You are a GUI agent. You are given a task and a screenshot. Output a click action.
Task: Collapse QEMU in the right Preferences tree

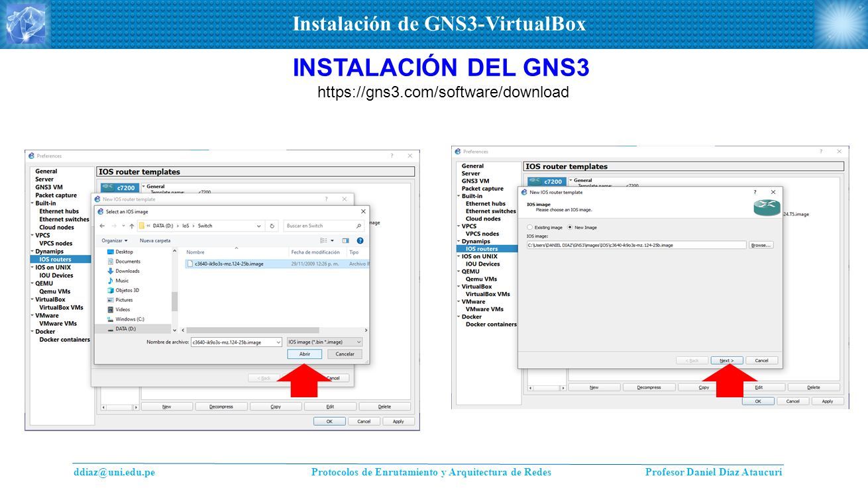(459, 271)
